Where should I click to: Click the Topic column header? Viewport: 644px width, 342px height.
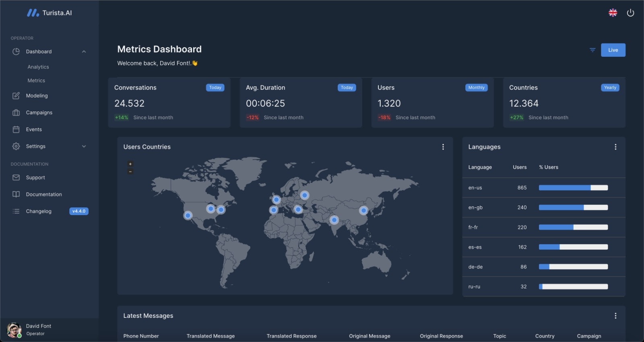point(500,336)
